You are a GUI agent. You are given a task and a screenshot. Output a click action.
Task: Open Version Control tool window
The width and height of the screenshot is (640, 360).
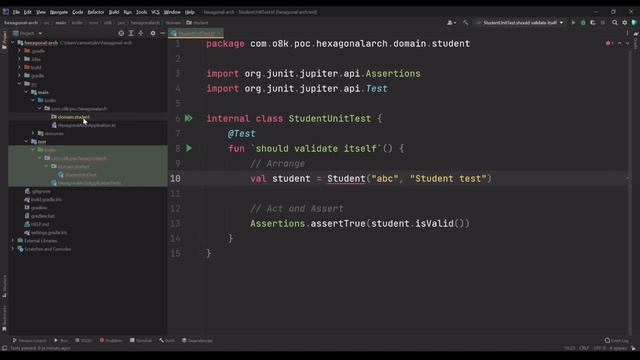[x=29, y=340]
